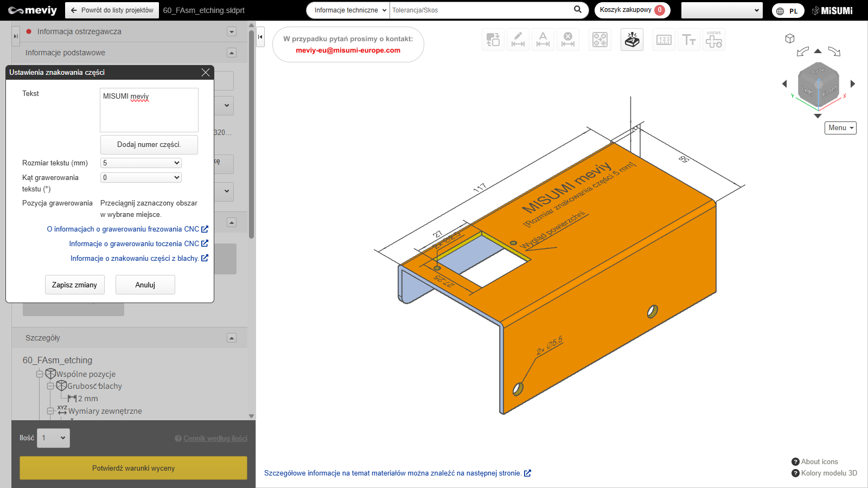Open the Menu dropdown under view cube
Viewport: 868px width, 488px height.
click(840, 128)
